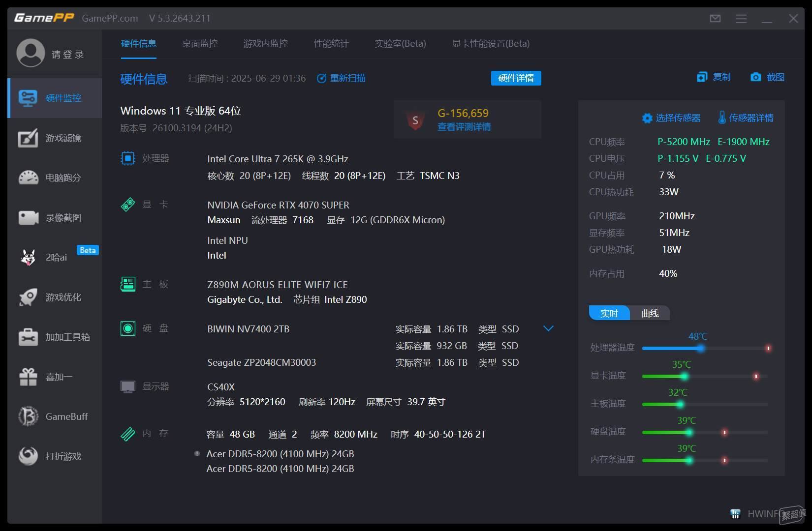The height and width of the screenshot is (531, 812).
Task: Open 查看评测详情 link
Action: click(464, 127)
